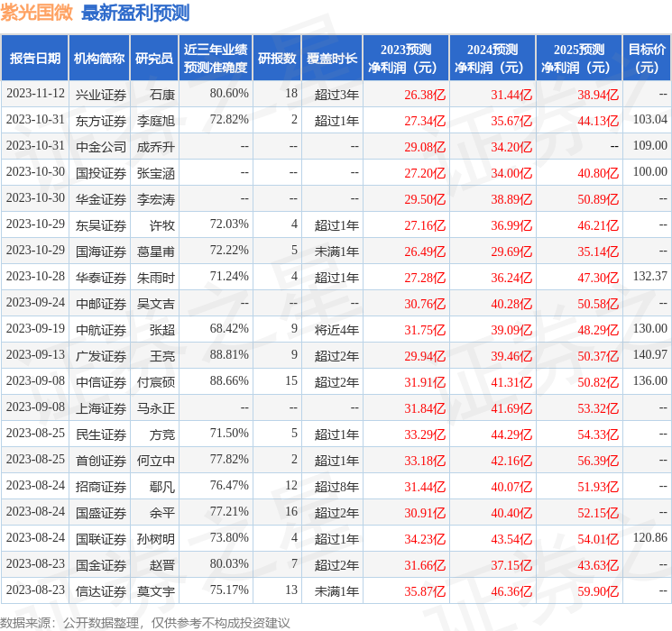Click target price 103.04
The width and height of the screenshot is (672, 631).
click(x=650, y=120)
